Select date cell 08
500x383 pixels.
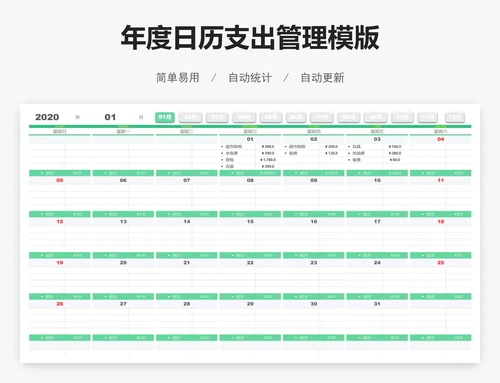click(x=250, y=180)
